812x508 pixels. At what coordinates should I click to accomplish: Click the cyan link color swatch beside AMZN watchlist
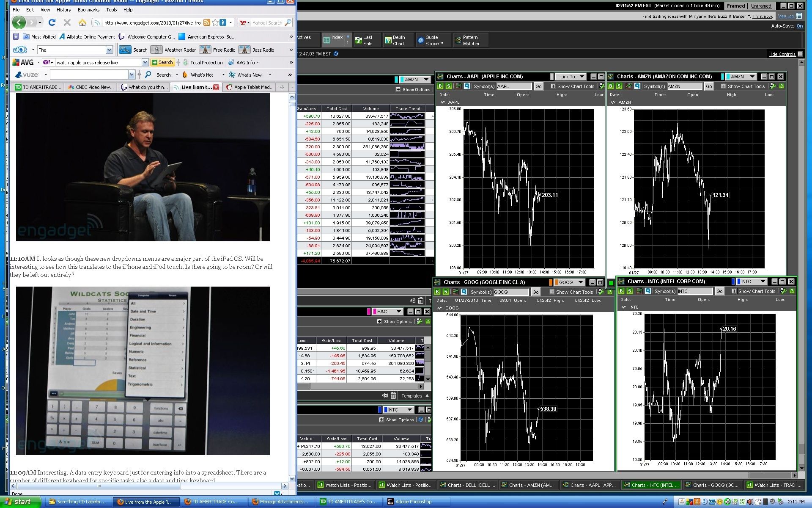(396, 80)
